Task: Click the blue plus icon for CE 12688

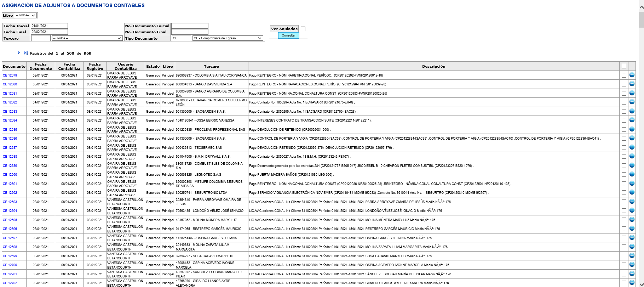Action: [x=632, y=156]
